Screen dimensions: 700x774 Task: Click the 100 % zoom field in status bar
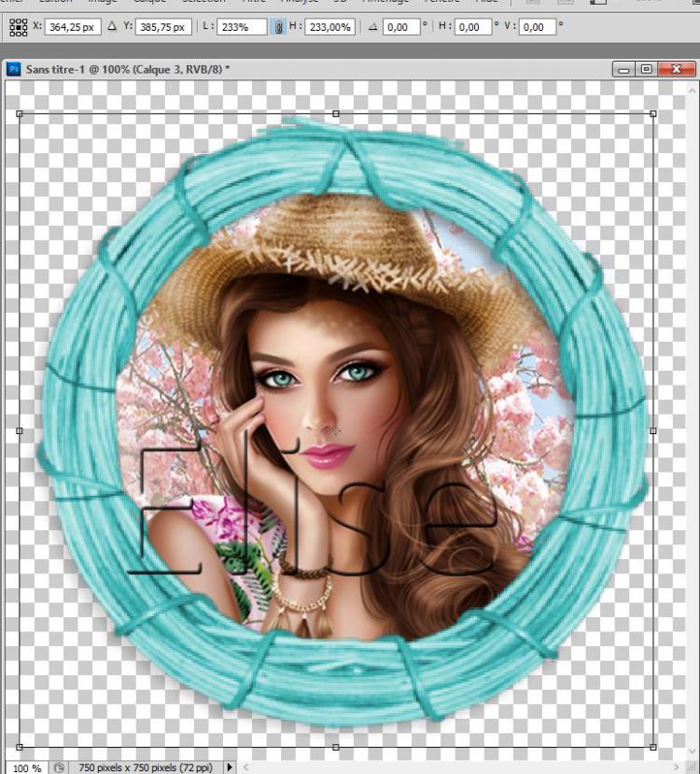tap(26, 767)
